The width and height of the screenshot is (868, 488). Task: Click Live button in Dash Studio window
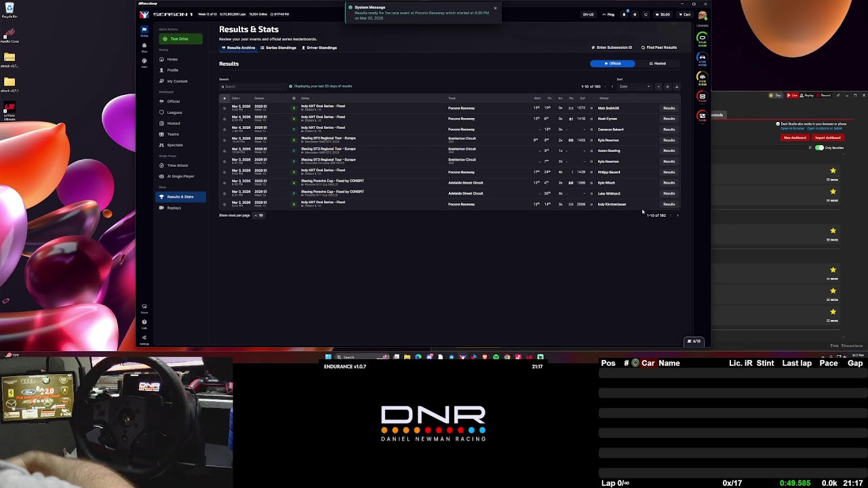click(x=793, y=96)
